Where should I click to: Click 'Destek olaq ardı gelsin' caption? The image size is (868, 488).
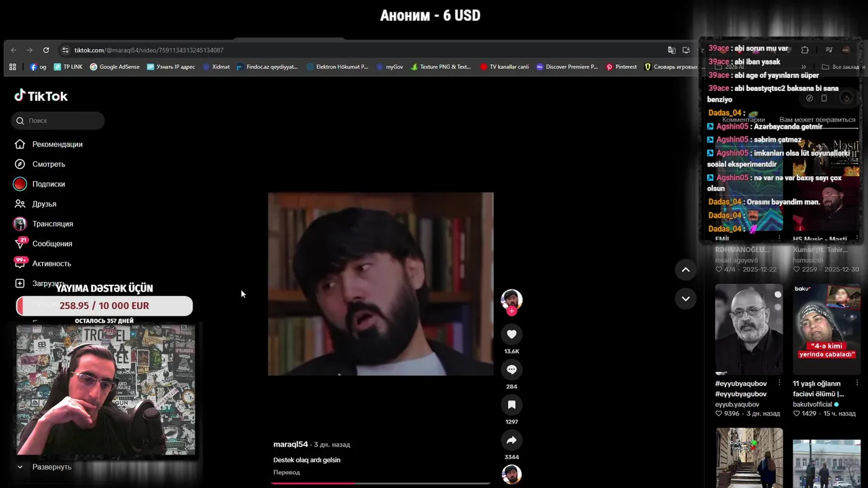pos(307,460)
